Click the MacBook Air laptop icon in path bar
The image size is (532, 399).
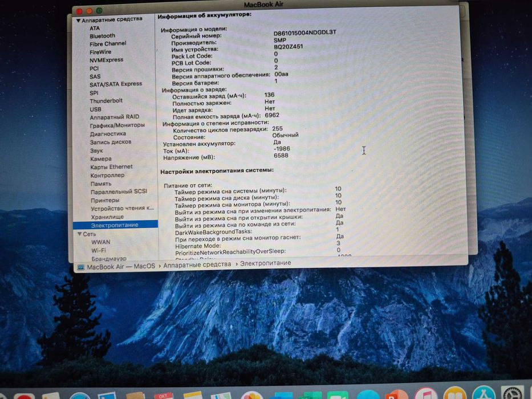pos(81,267)
